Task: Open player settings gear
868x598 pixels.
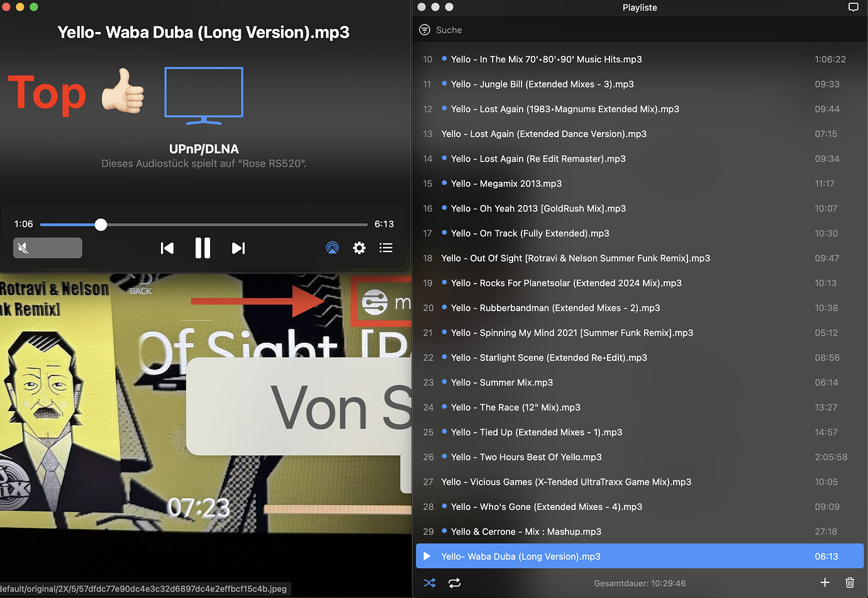Action: pos(359,248)
